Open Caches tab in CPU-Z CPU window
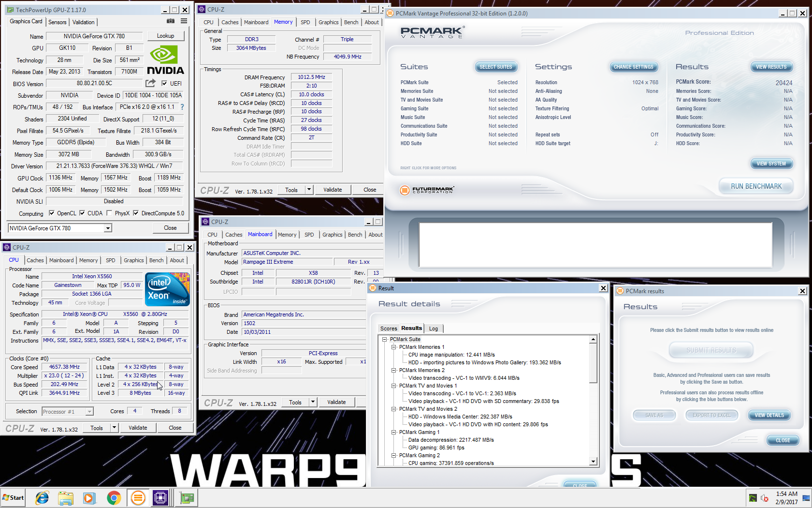 point(35,260)
